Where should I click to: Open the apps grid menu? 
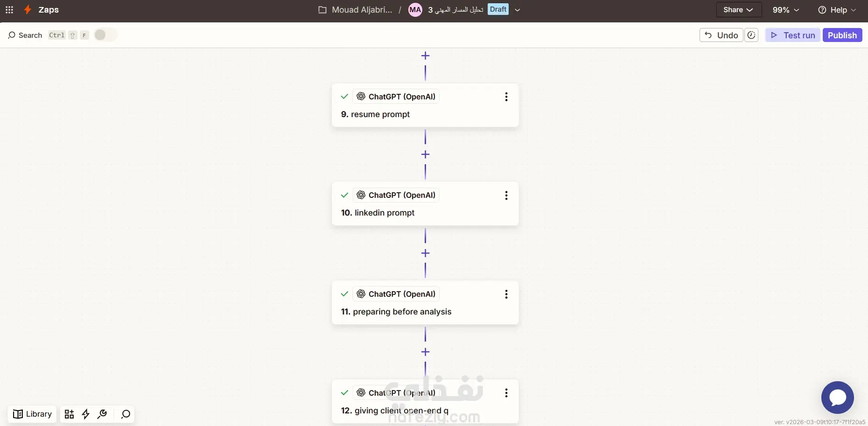[9, 10]
